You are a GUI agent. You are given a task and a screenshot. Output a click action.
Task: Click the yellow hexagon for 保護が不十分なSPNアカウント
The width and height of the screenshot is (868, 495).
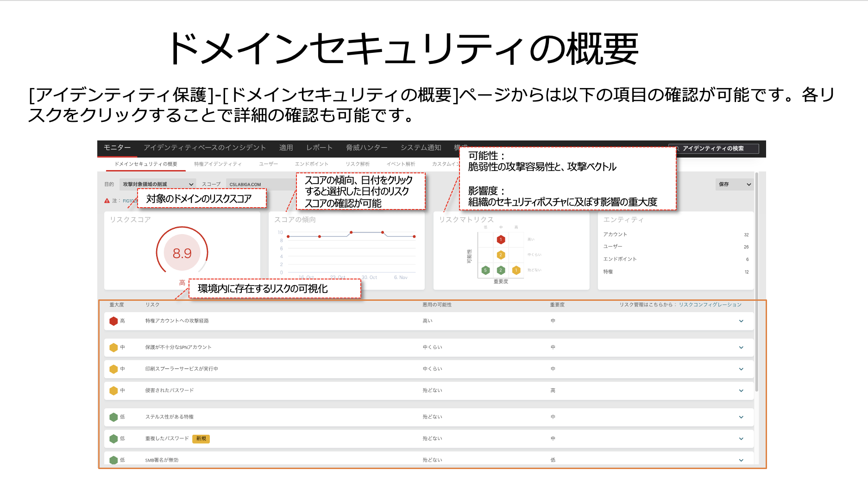[113, 347]
